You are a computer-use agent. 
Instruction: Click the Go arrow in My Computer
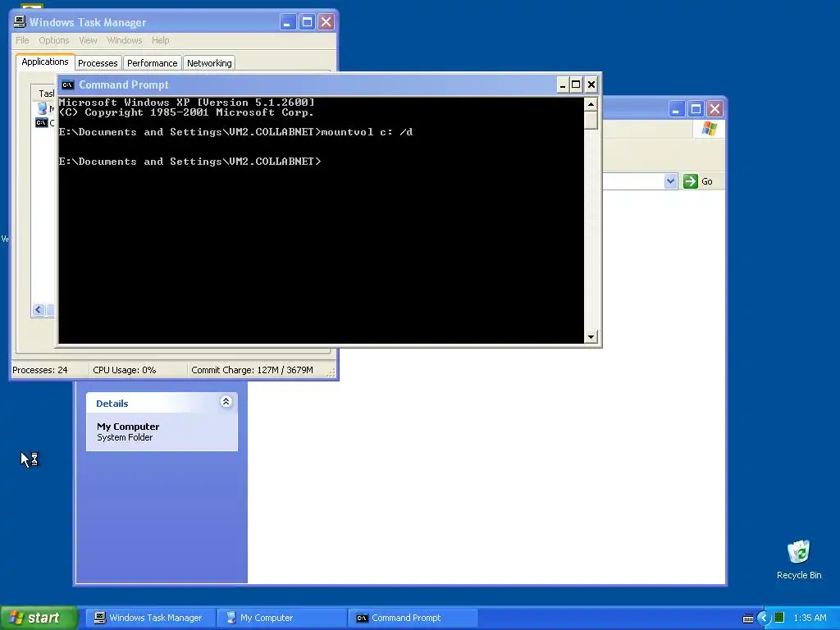(691, 181)
